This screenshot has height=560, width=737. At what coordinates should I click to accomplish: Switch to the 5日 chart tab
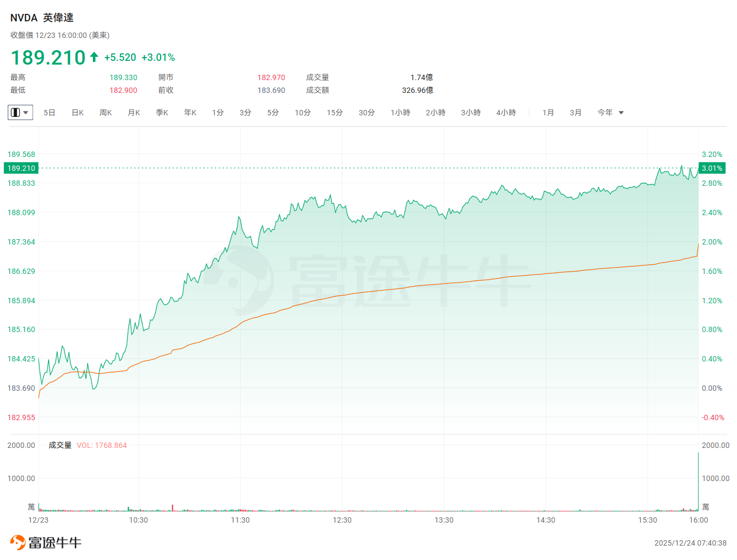[50, 113]
